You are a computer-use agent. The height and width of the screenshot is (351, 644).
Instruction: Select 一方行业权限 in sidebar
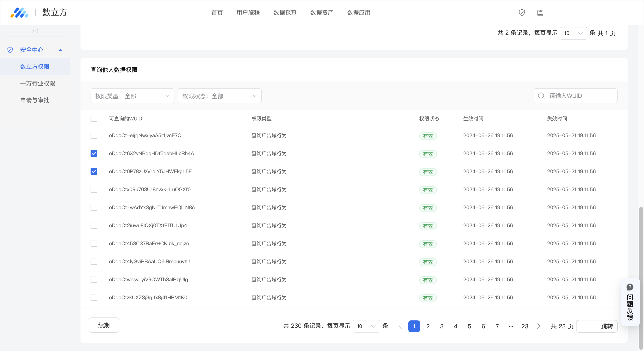tap(38, 83)
